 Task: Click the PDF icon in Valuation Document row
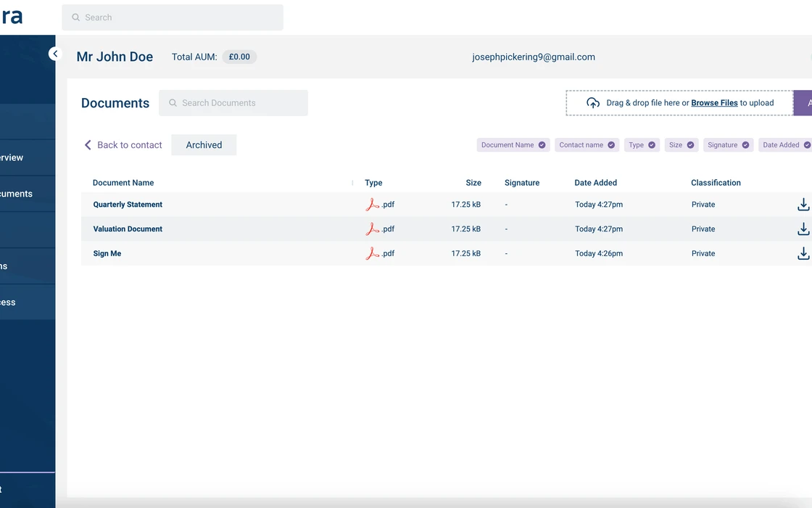point(372,229)
